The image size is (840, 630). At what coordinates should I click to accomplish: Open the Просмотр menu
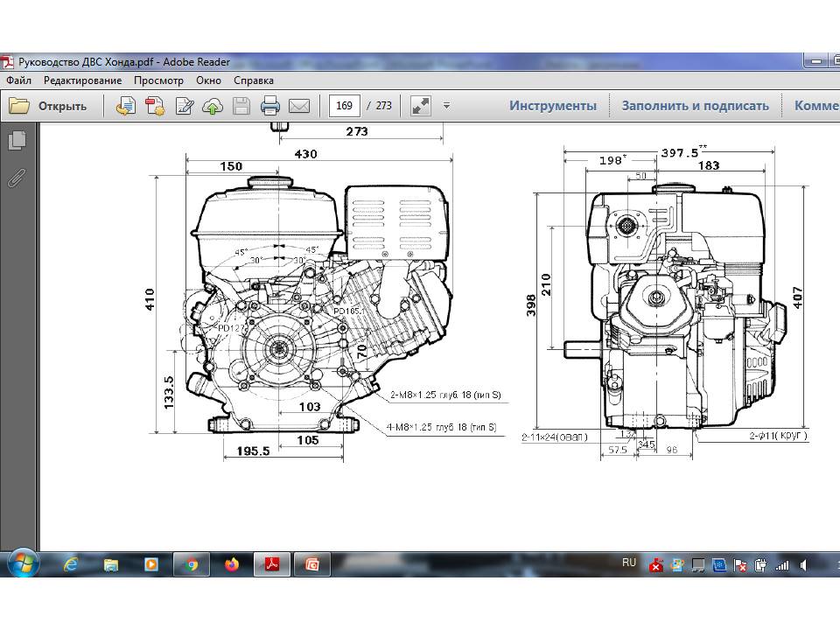tap(158, 80)
